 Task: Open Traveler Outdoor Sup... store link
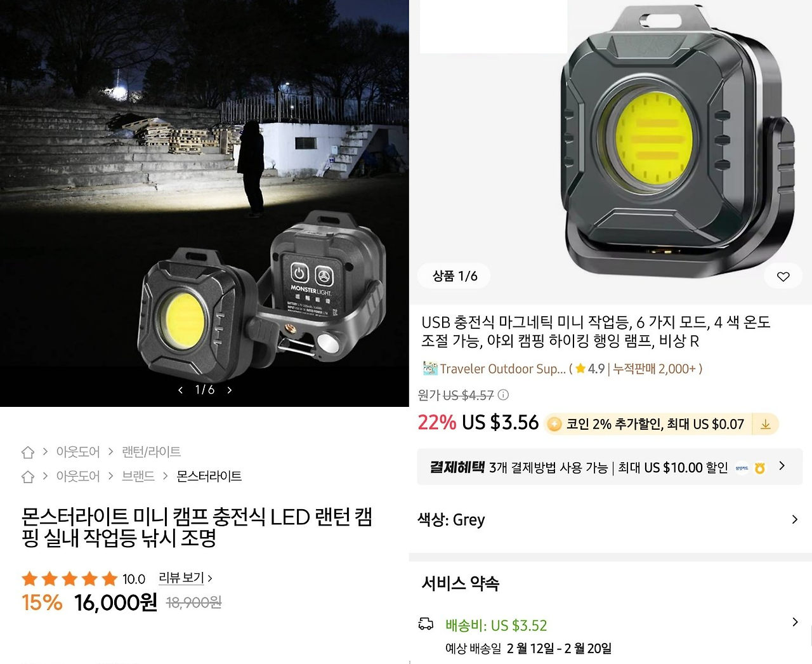tap(502, 369)
